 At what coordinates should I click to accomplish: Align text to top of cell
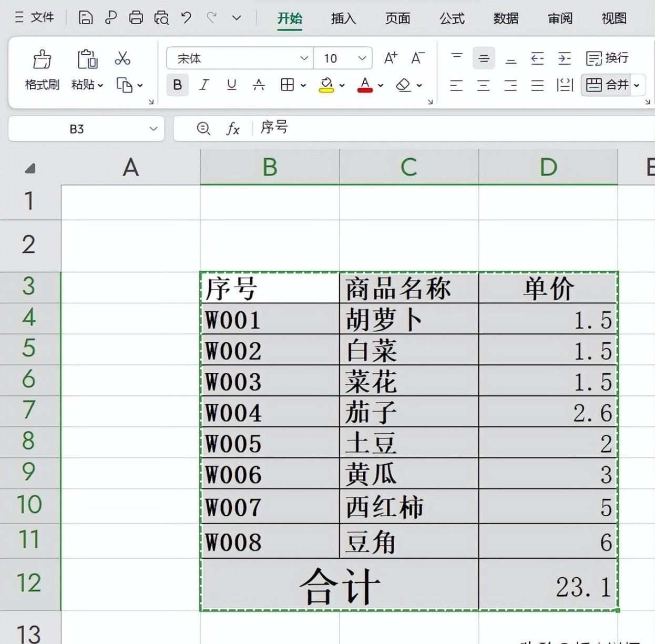(x=457, y=57)
